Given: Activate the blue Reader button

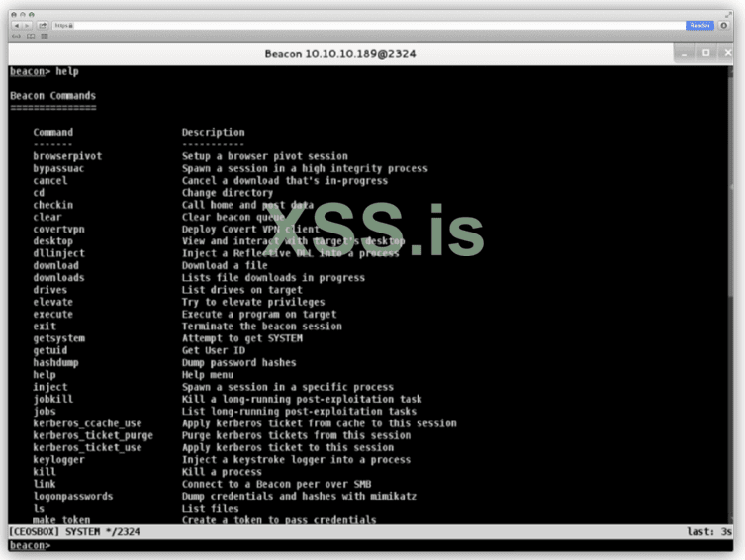Looking at the screenshot, I should (699, 25).
